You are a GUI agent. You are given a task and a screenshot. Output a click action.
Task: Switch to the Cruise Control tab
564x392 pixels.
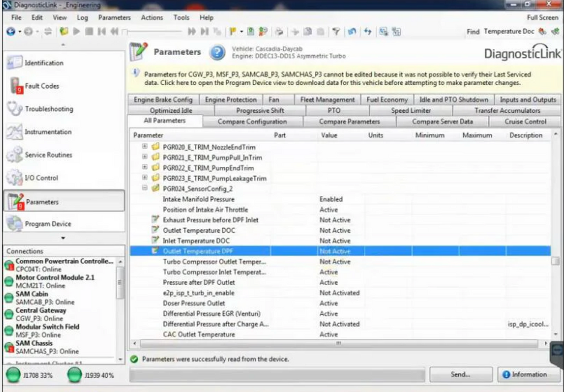(x=525, y=121)
